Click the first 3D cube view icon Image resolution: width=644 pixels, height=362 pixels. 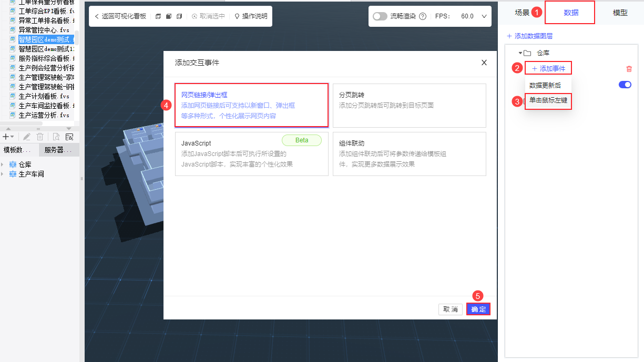coord(158,16)
